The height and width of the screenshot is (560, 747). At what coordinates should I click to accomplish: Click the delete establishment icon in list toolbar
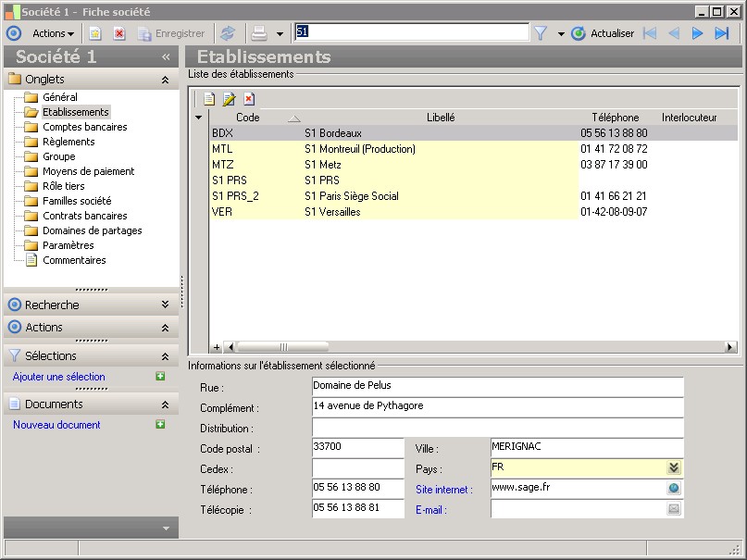pos(249,99)
